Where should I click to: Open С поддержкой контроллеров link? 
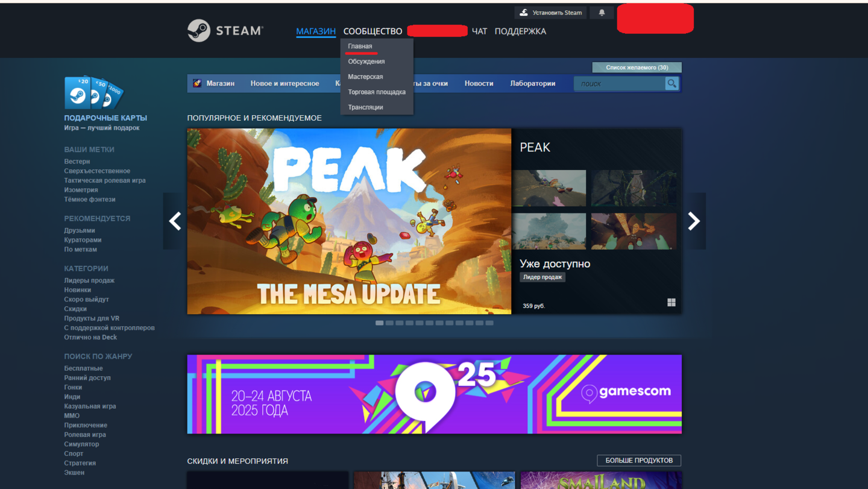coord(110,328)
